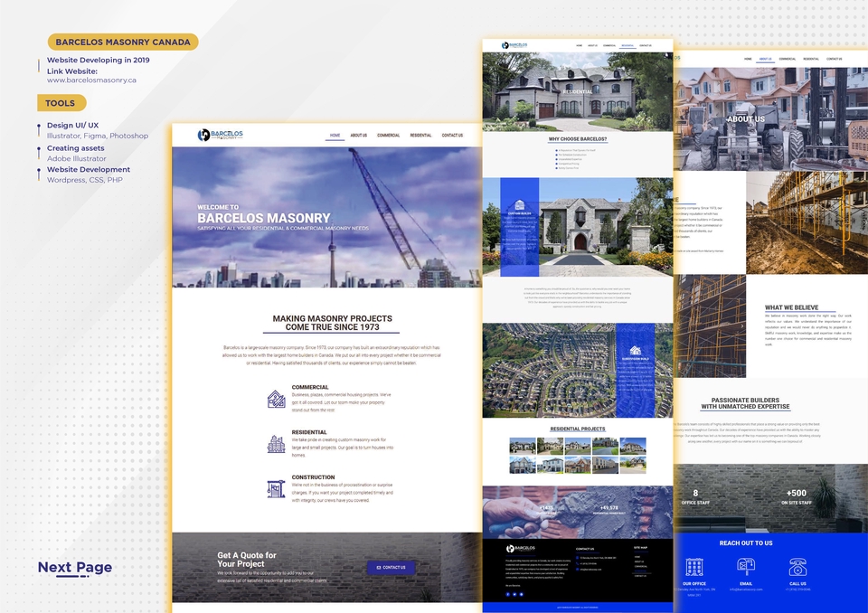Click the info@barcelosmasonry.com email under EMAIL

point(746,589)
